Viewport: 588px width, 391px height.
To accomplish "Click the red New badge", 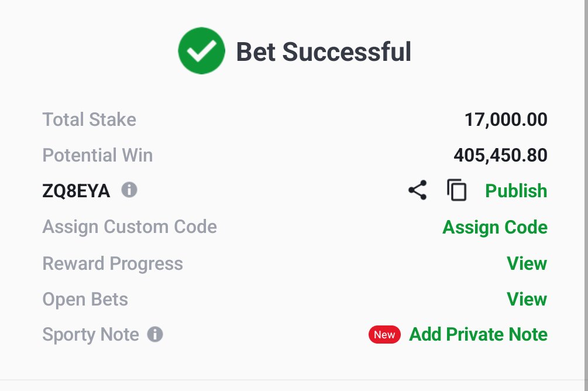I will 384,334.
